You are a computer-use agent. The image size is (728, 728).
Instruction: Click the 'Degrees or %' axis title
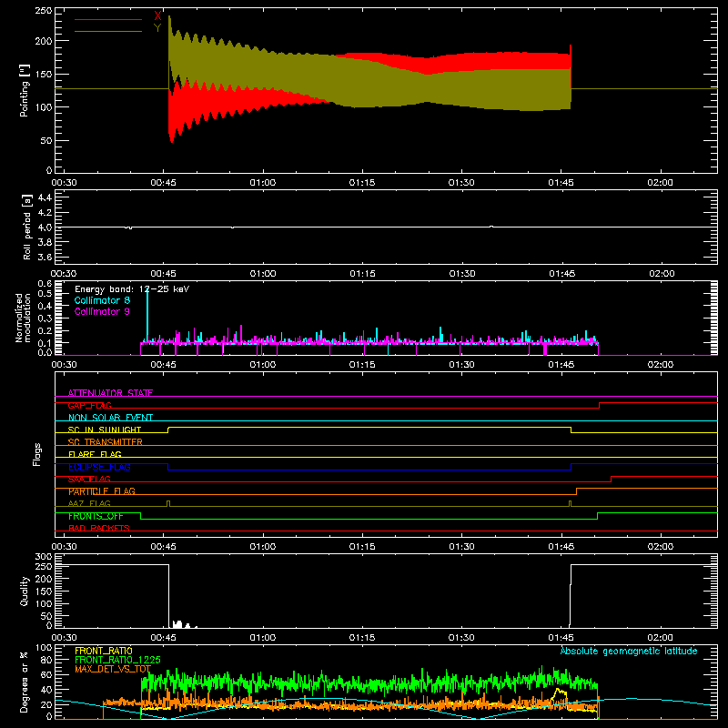pos(24,682)
